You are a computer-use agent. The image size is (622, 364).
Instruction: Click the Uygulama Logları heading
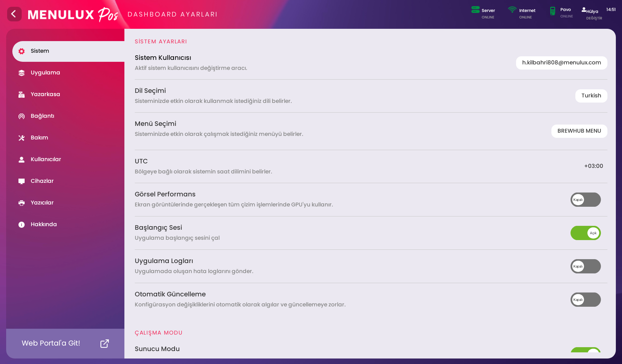pos(164,261)
